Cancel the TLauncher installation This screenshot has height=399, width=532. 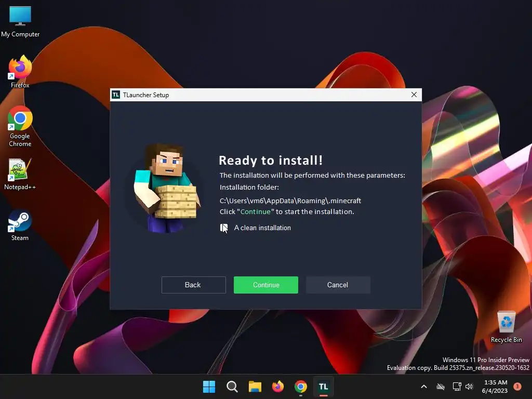338,285
